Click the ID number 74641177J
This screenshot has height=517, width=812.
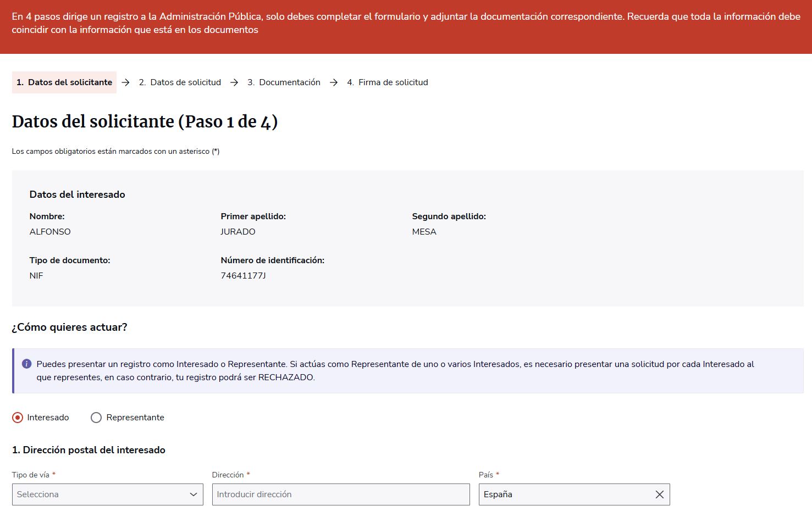243,276
